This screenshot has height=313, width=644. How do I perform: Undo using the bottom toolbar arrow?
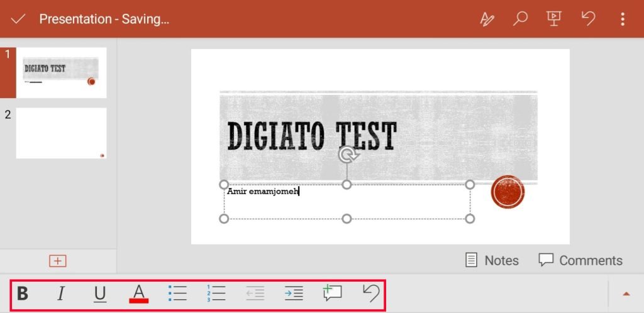(371, 294)
